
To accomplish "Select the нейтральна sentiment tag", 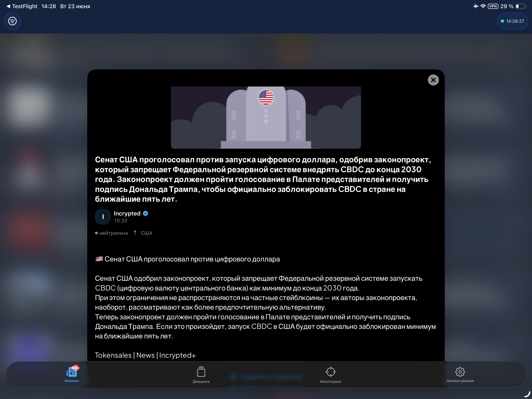I will pos(112,233).
